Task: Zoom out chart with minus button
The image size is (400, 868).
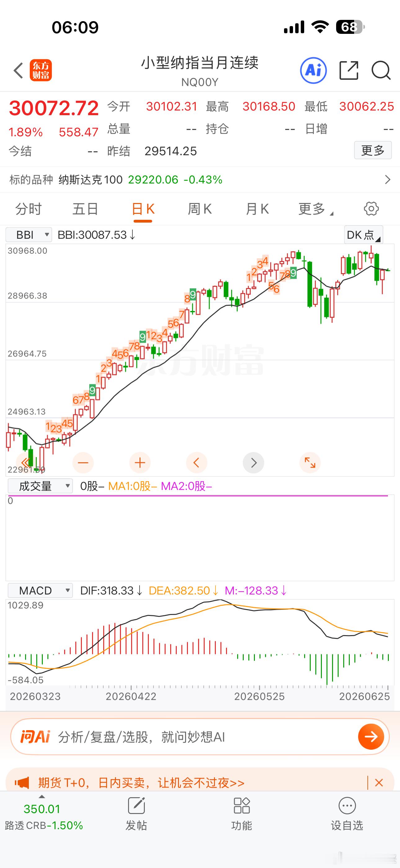Action: 83,463
